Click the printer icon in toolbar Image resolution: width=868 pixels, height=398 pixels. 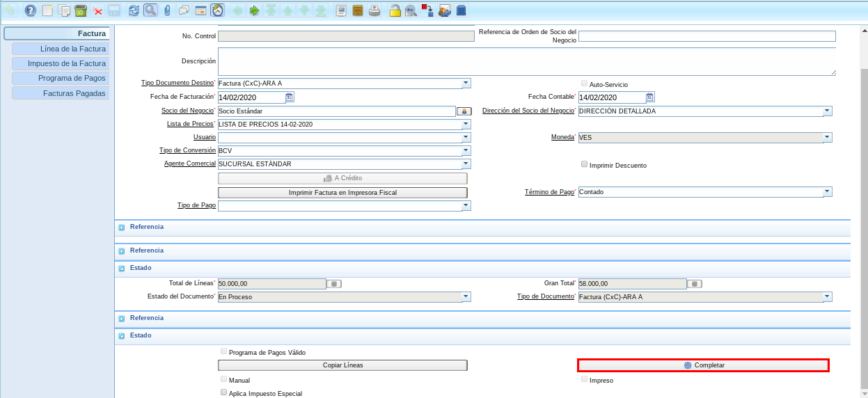coord(374,10)
